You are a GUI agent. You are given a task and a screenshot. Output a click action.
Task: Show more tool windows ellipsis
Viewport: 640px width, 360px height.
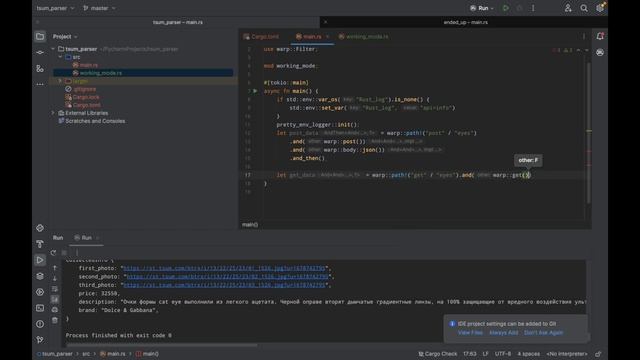coord(40,84)
